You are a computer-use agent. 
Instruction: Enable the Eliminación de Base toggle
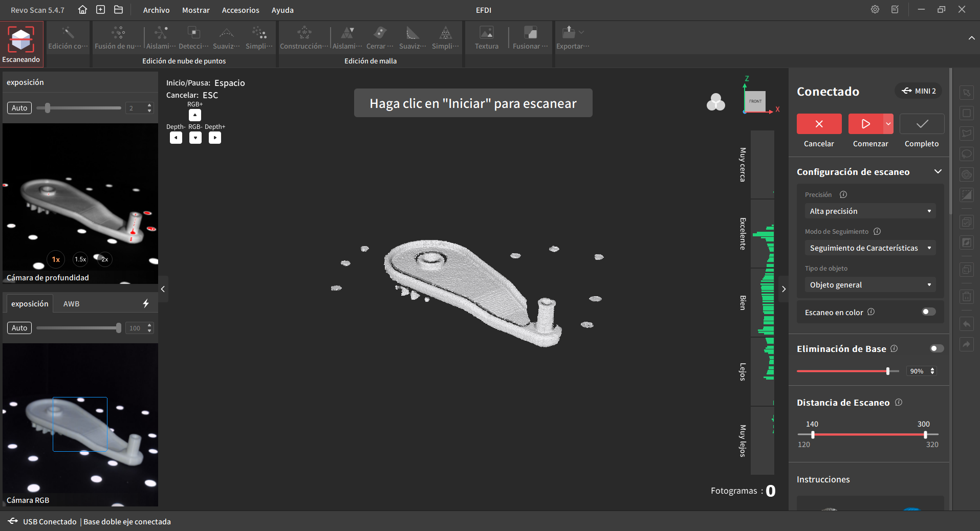pyautogui.click(x=937, y=349)
